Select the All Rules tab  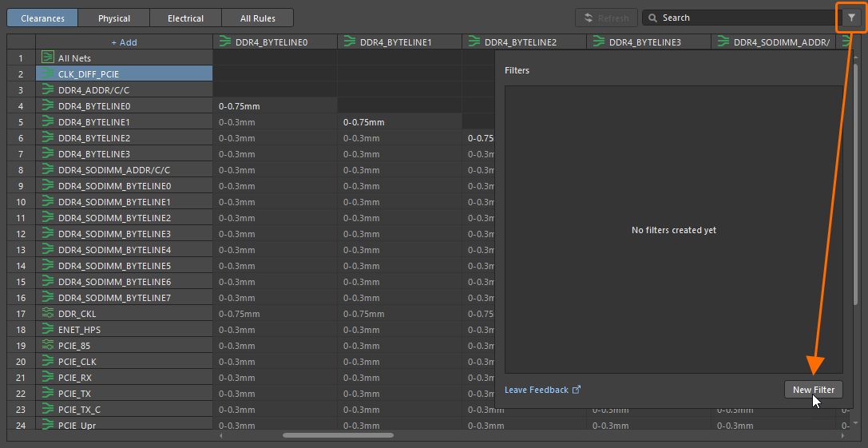(x=258, y=18)
